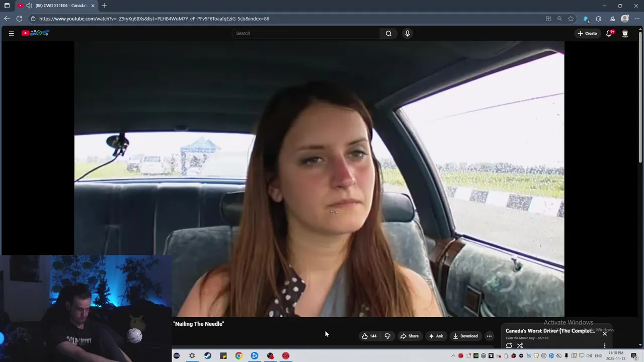The height and width of the screenshot is (362, 644).
Task: Open the tab actions menu icon
Action: tap(7, 6)
